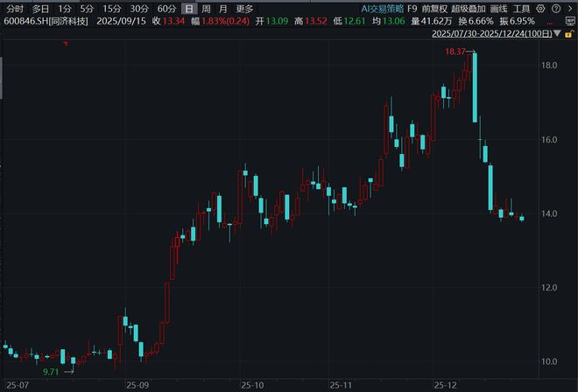This screenshot has width=578, height=392.
Task: Select the 60分 period tab
Action: tap(166, 9)
